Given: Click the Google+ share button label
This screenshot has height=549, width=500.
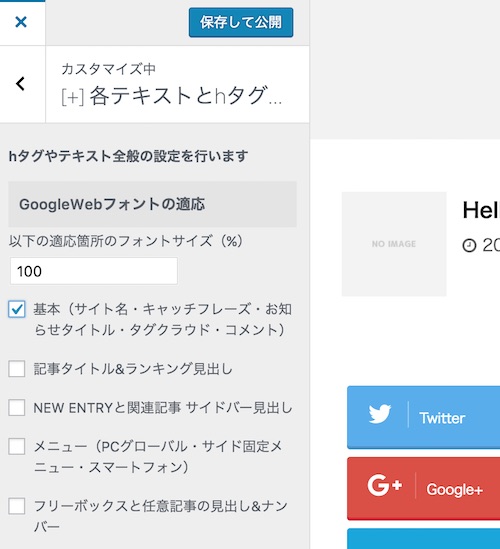Looking at the screenshot, I should tap(454, 489).
